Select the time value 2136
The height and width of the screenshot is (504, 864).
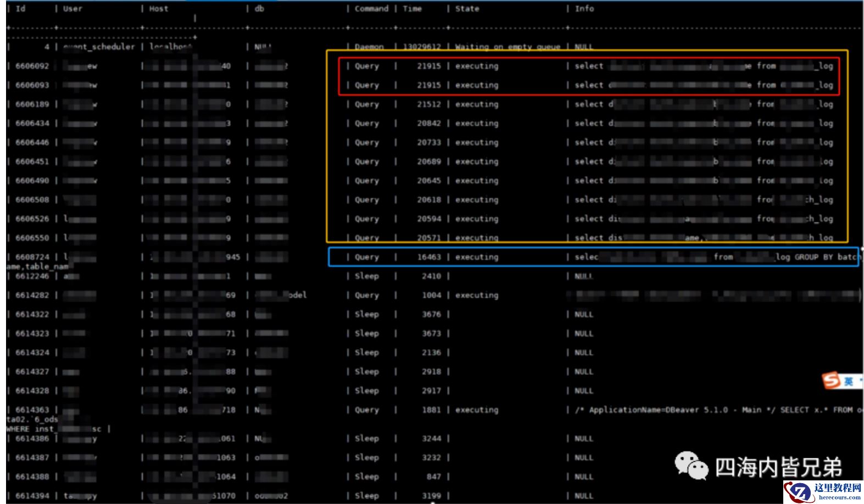tap(431, 352)
